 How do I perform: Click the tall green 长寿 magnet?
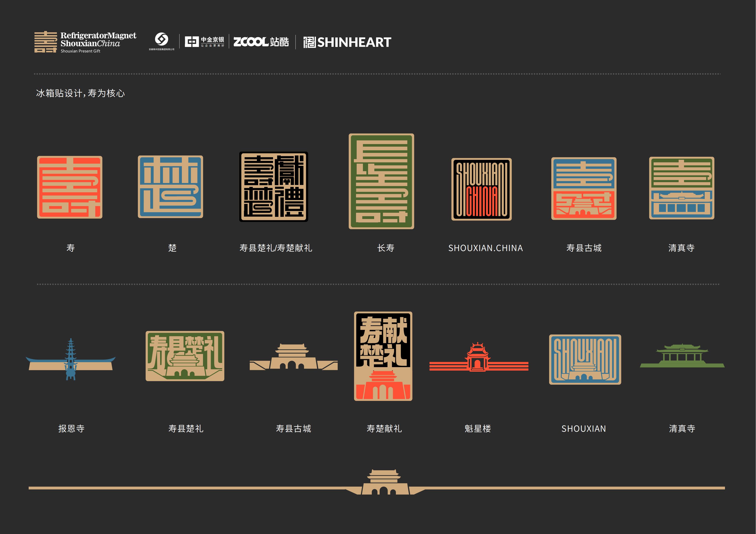[x=381, y=181]
